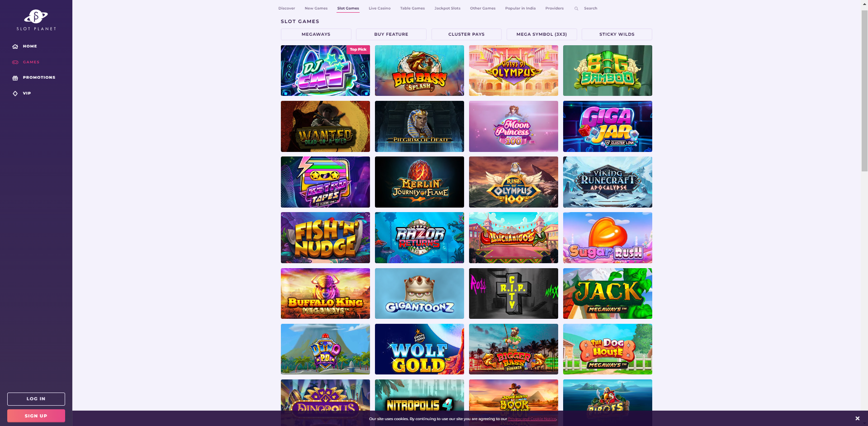Screen dimensions: 868x426
Task: Open Gates of Olympus game
Action: (x=513, y=71)
